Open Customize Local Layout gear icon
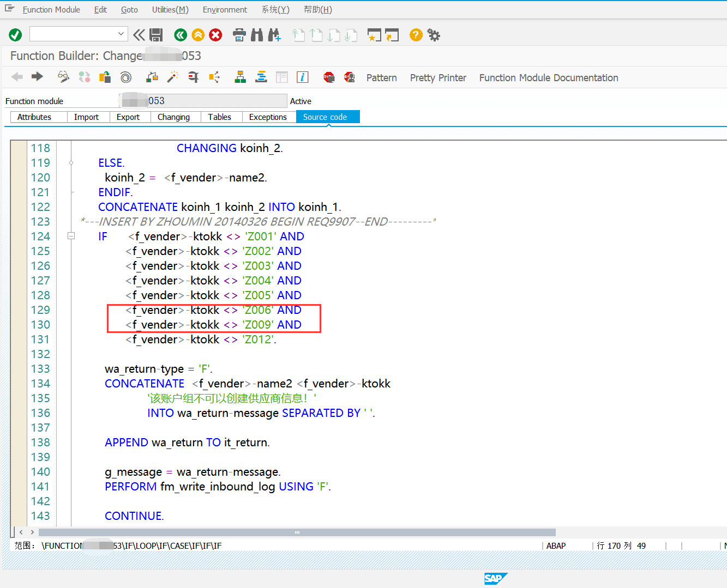 (x=434, y=35)
